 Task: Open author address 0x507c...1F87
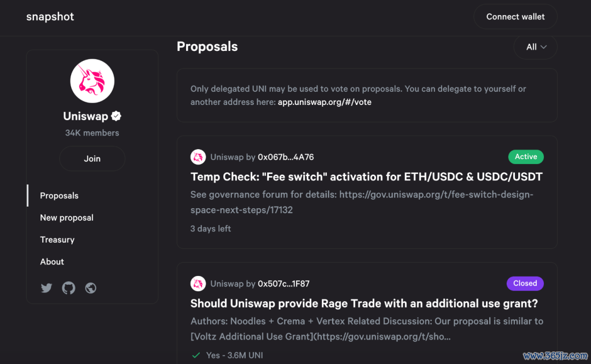[x=283, y=284]
